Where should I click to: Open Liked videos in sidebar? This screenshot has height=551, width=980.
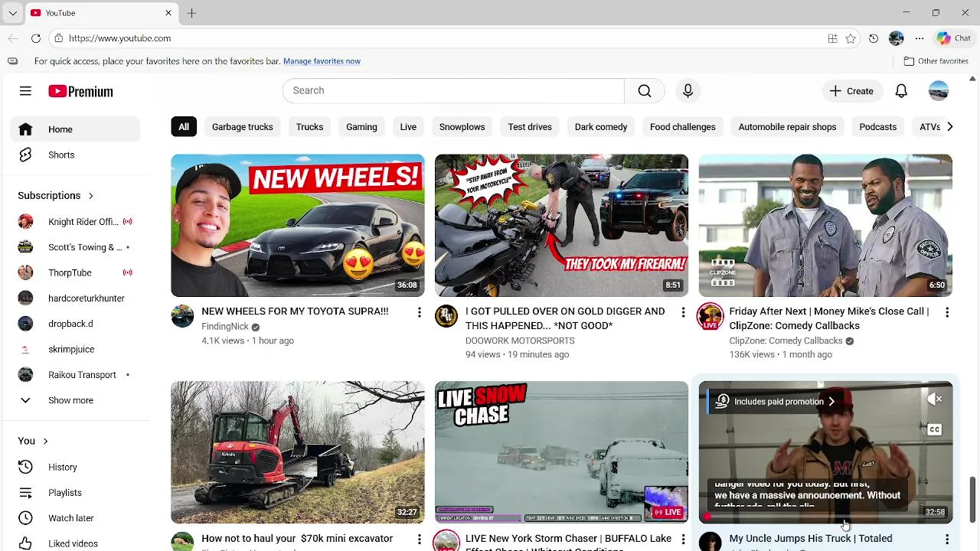click(x=75, y=543)
